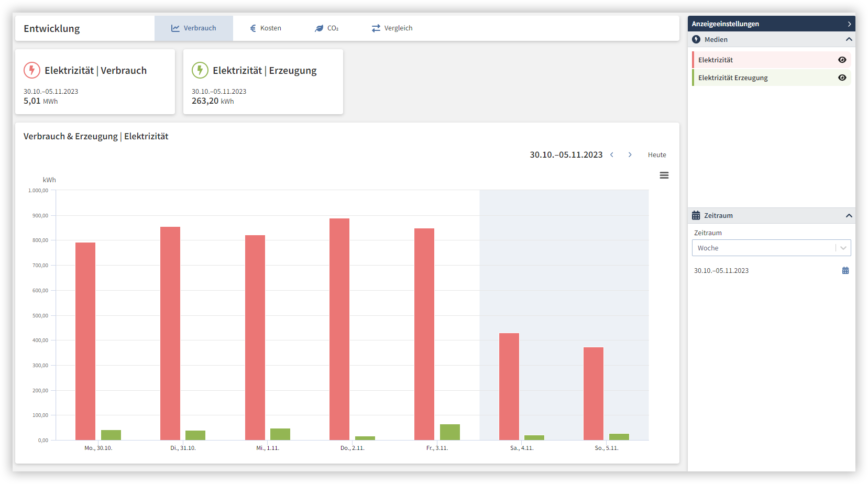Click green Elektrizität Erzeugung lightning icon
The height and width of the screenshot is (484, 868).
(200, 70)
